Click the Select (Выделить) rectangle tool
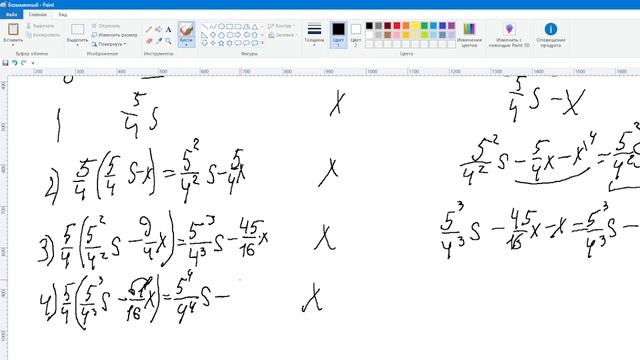Image resolution: width=640 pixels, height=360 pixels. [77, 29]
